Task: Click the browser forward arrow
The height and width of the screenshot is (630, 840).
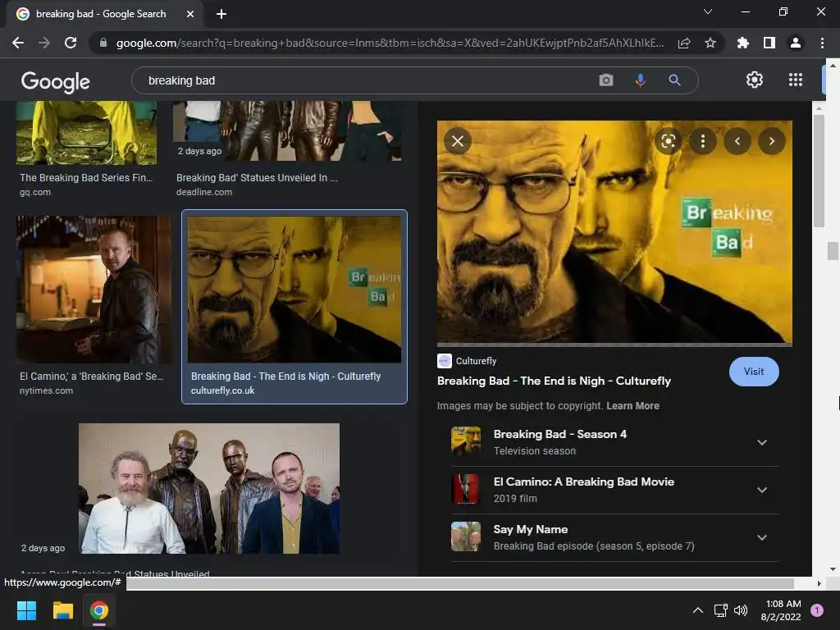Action: pos(44,43)
